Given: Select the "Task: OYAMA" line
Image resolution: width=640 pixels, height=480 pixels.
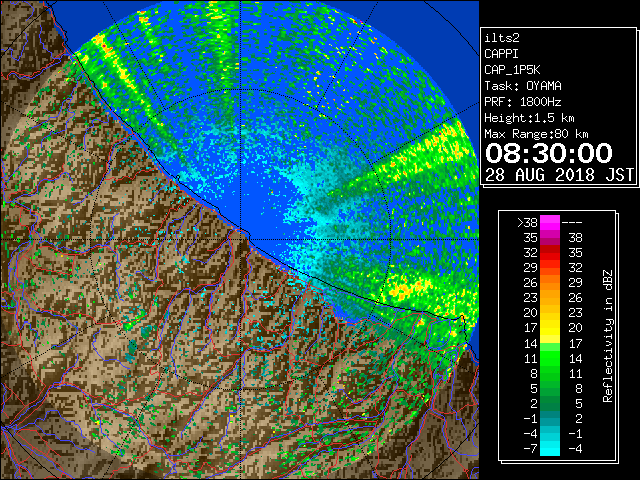Looking at the screenshot, I should (x=523, y=86).
